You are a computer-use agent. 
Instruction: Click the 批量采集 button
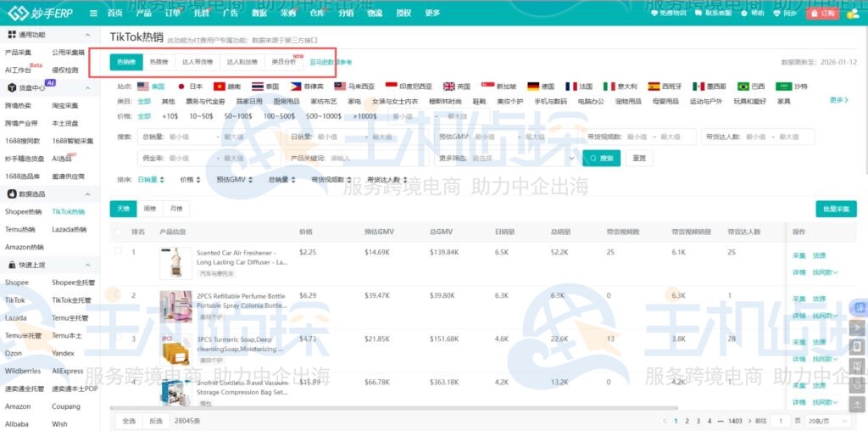[x=836, y=209]
